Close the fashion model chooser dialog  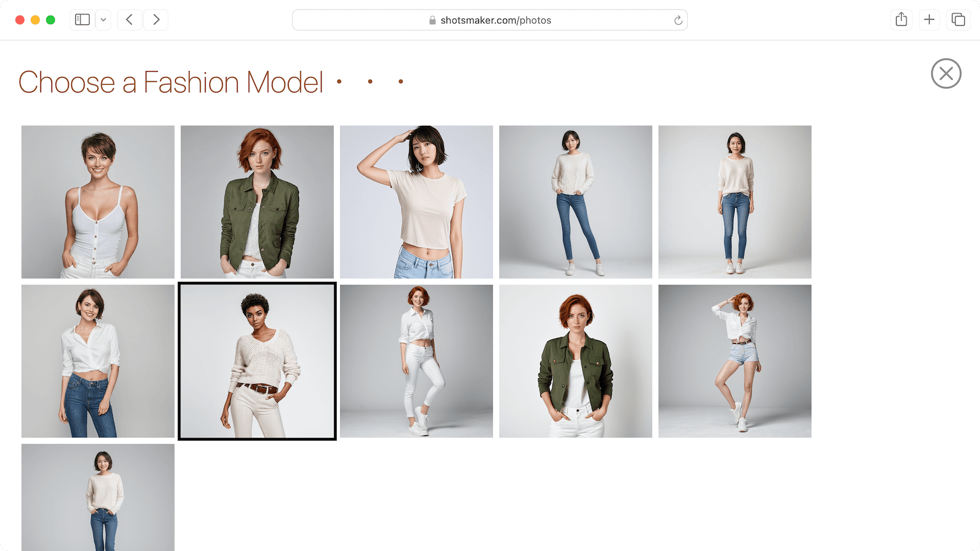946,73
